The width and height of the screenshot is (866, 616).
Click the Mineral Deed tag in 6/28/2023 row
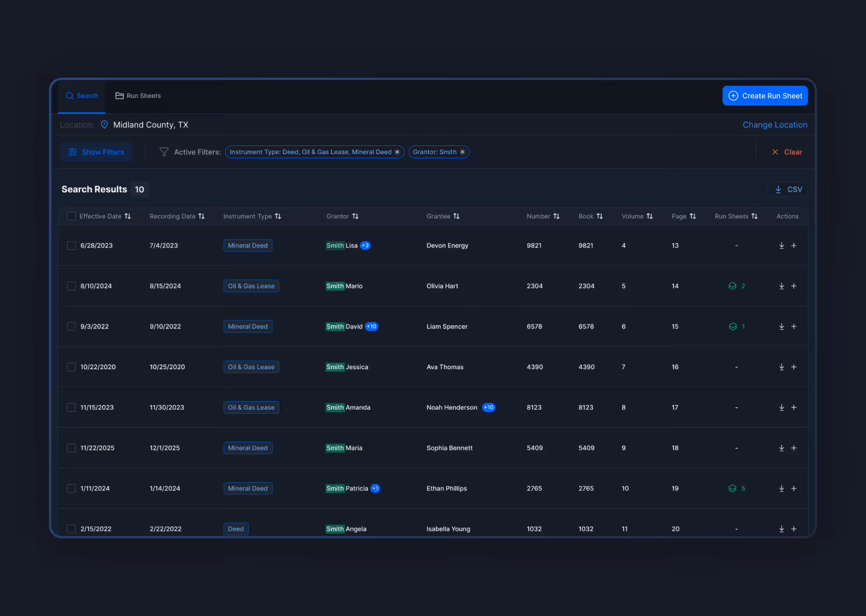coord(248,246)
